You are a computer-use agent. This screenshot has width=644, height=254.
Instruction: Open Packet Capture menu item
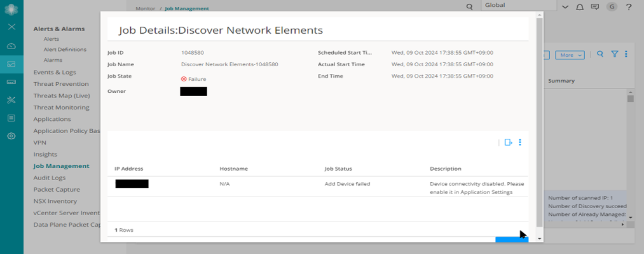pos(57,190)
